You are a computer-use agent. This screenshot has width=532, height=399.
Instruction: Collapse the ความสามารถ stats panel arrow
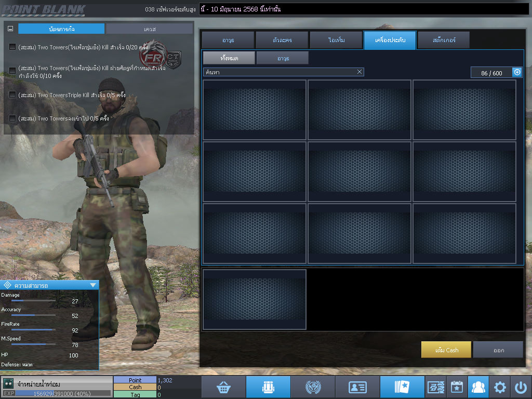pyautogui.click(x=92, y=285)
